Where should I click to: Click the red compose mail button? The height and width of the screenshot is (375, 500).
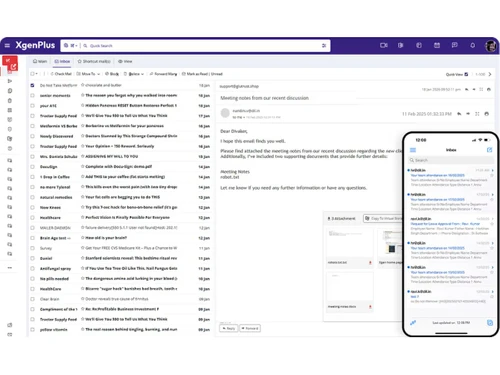(x=10, y=63)
